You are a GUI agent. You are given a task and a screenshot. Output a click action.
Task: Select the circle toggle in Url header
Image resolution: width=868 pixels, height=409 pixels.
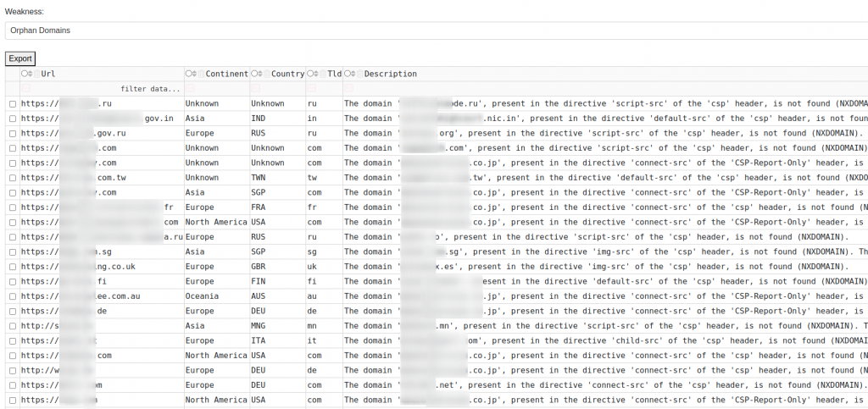25,74
